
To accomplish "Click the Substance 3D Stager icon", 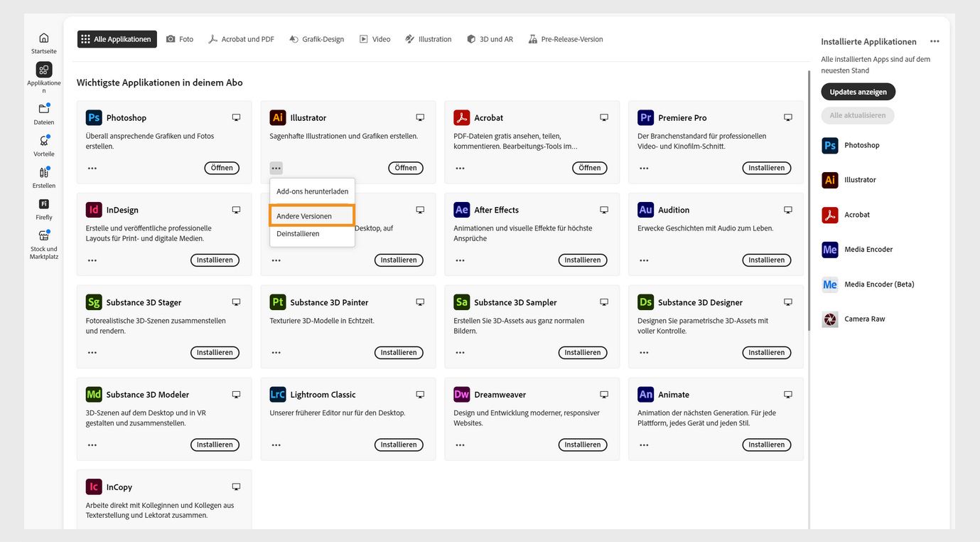I will point(94,302).
